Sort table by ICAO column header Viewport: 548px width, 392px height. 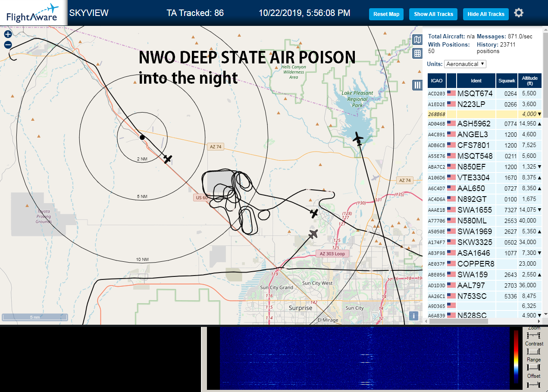[x=436, y=81]
